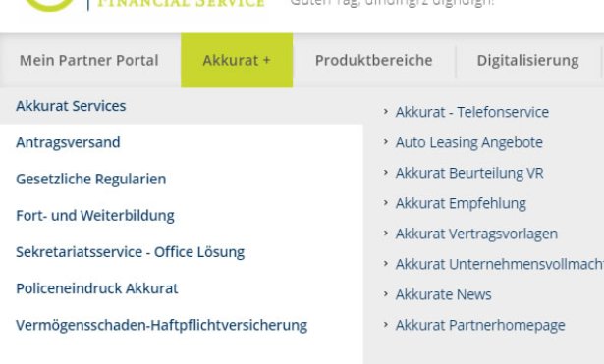Open Gesetzliche Regularien entry
The height and width of the screenshot is (364, 604).
(91, 179)
